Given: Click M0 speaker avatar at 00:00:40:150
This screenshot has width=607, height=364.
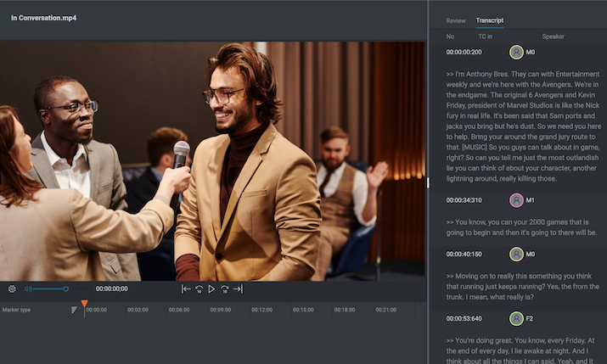Looking at the screenshot, I should 516,254.
